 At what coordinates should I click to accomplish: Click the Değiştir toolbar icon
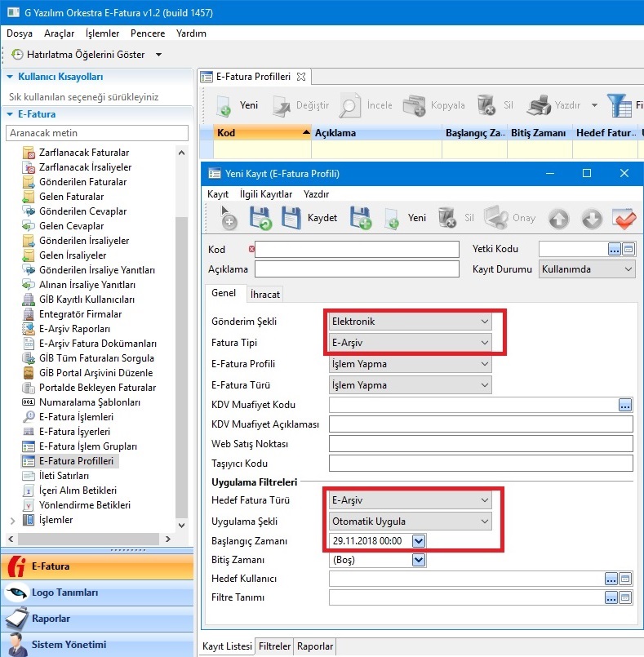(281, 105)
